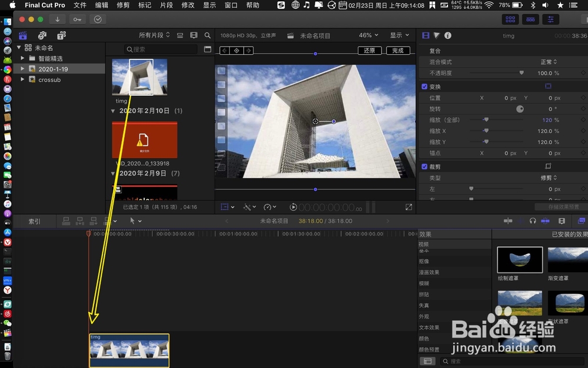
Task: Click the fullscreen playback icon under viewer
Action: click(x=407, y=207)
